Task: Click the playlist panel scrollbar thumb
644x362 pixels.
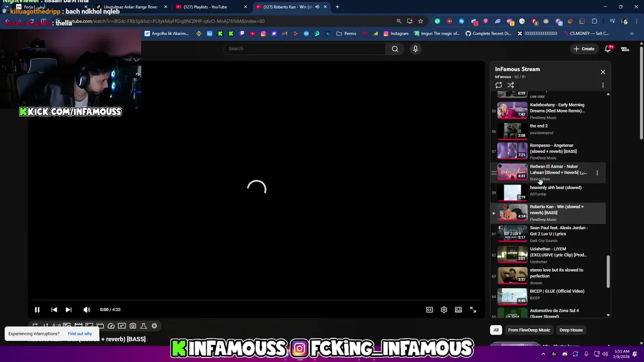Action: click(608, 271)
